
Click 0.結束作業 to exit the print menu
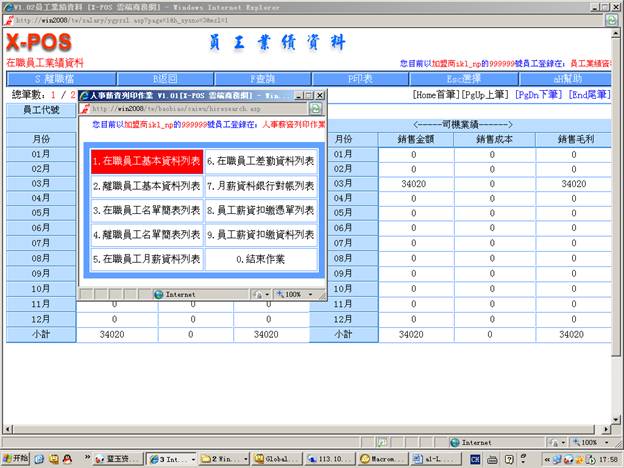coord(260,259)
